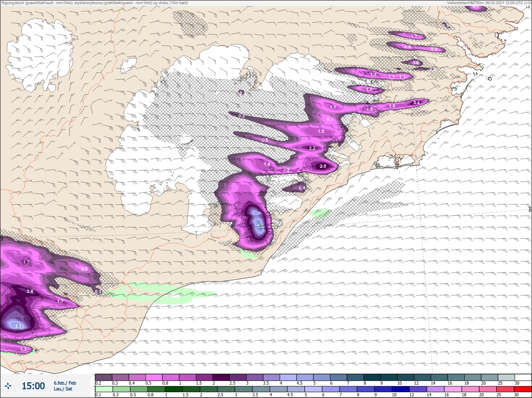
Task: Click the 0.7 value label on the map
Action: point(330,120)
